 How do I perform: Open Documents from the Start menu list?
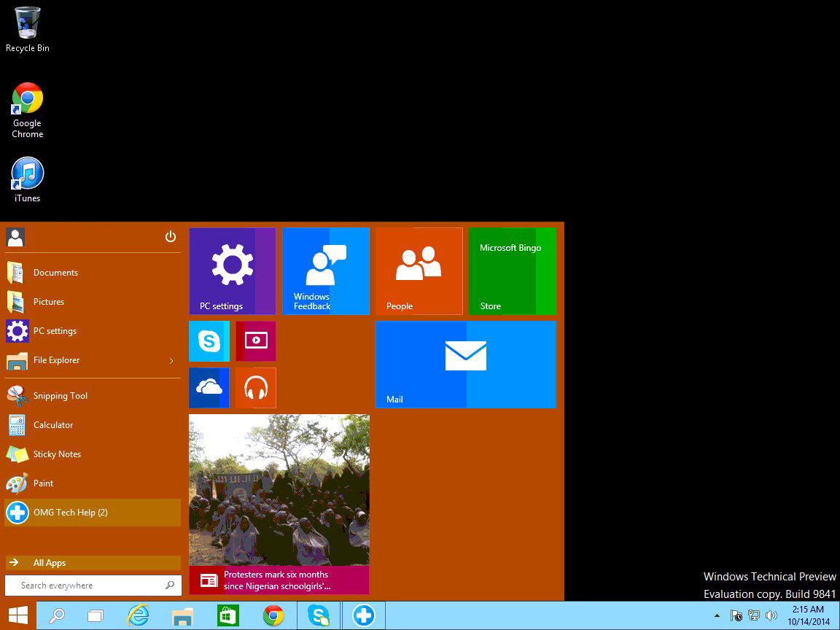(93, 273)
